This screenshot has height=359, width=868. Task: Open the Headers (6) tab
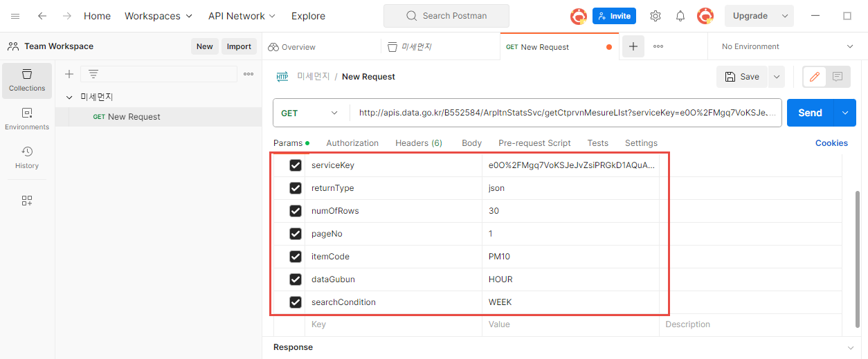pyautogui.click(x=419, y=143)
